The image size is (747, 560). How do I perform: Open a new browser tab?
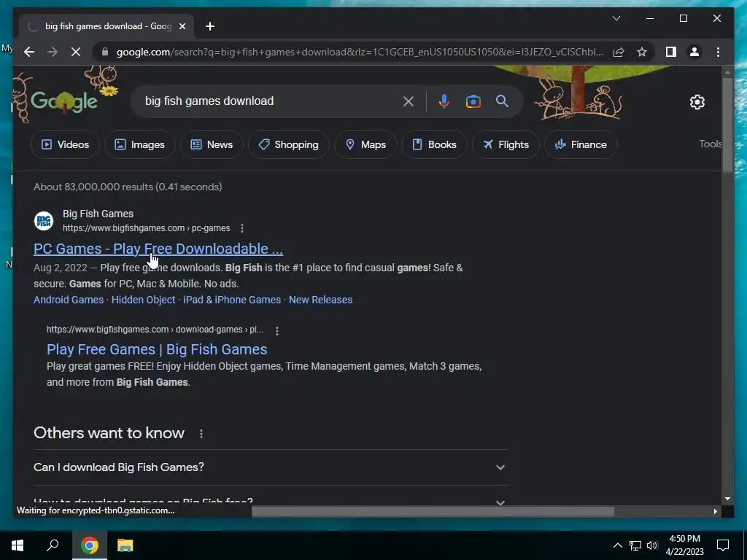[x=210, y=26]
